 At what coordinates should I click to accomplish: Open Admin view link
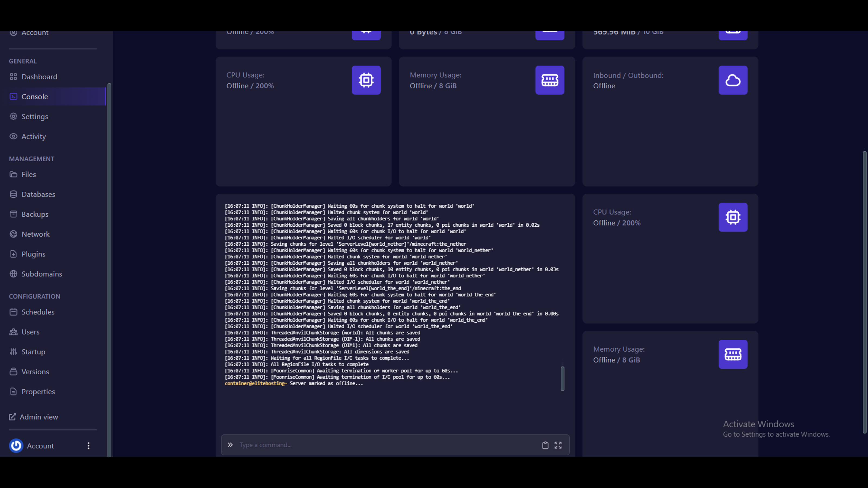point(39,417)
